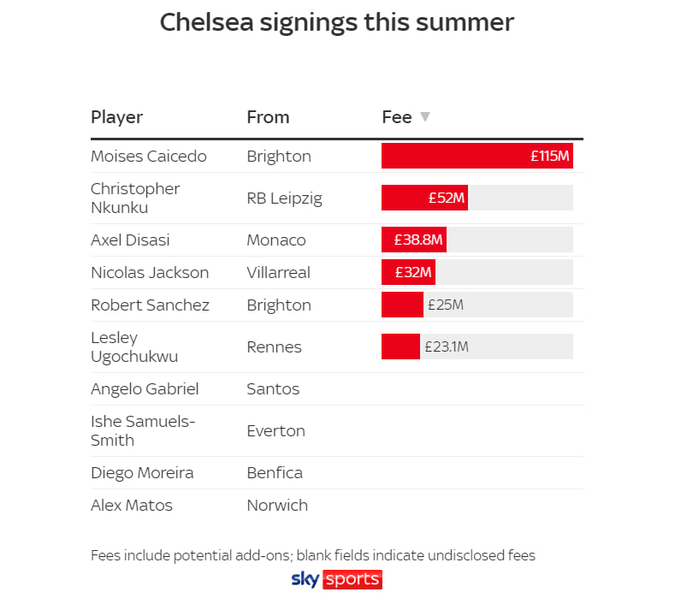The width and height of the screenshot is (675, 616).
Task: Sort by the Player column header
Action: tap(116, 117)
